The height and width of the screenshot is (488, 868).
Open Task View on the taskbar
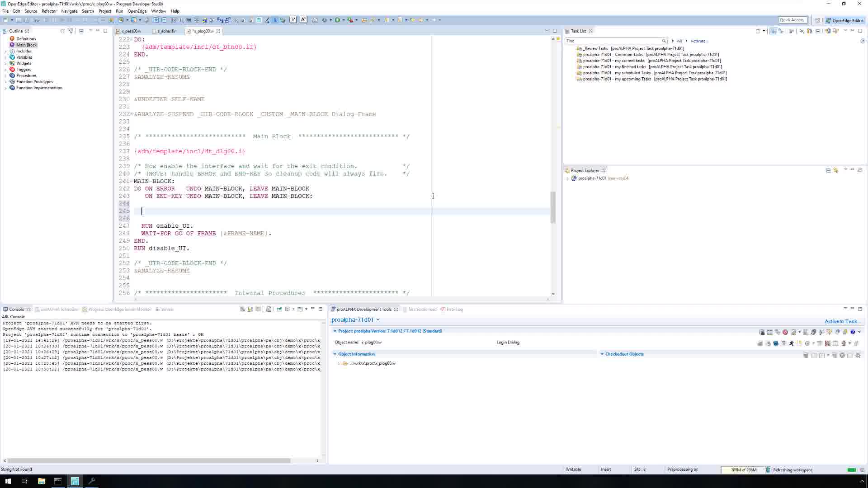click(24, 481)
